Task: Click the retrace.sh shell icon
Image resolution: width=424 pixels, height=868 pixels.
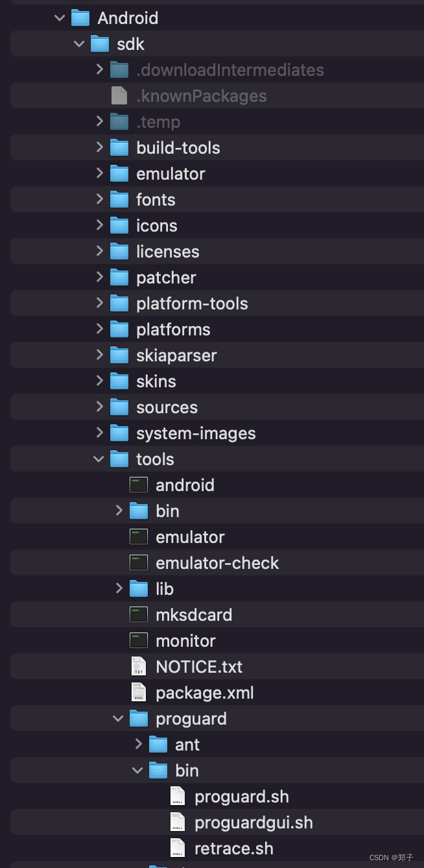Action: click(x=177, y=848)
